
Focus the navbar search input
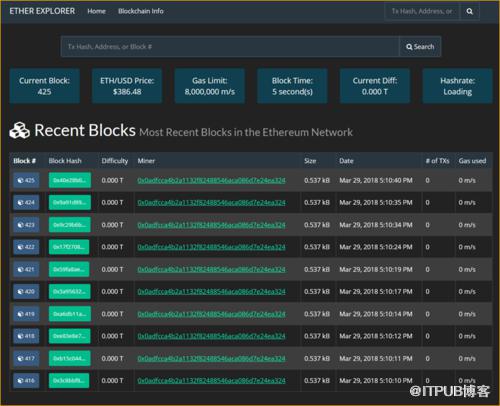pyautogui.click(x=422, y=11)
